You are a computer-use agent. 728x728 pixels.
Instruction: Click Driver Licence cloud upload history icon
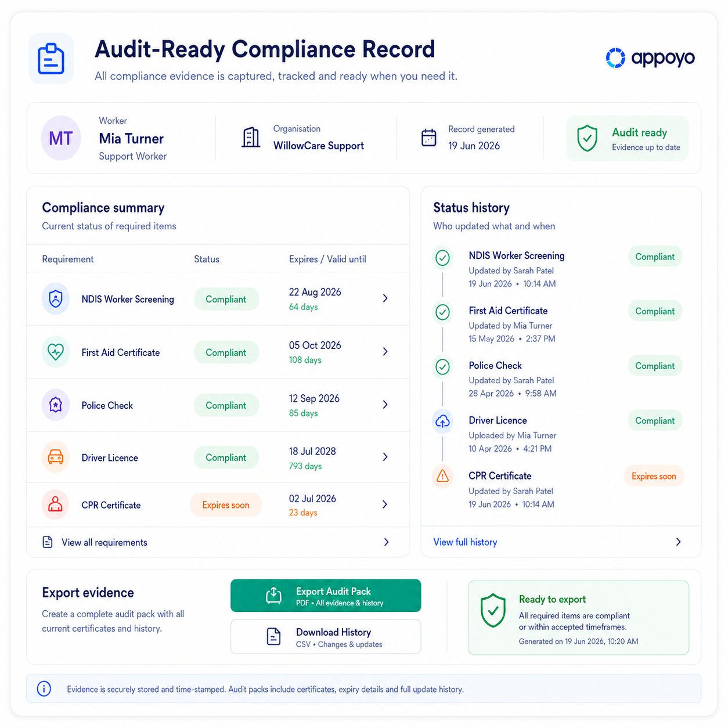442,421
